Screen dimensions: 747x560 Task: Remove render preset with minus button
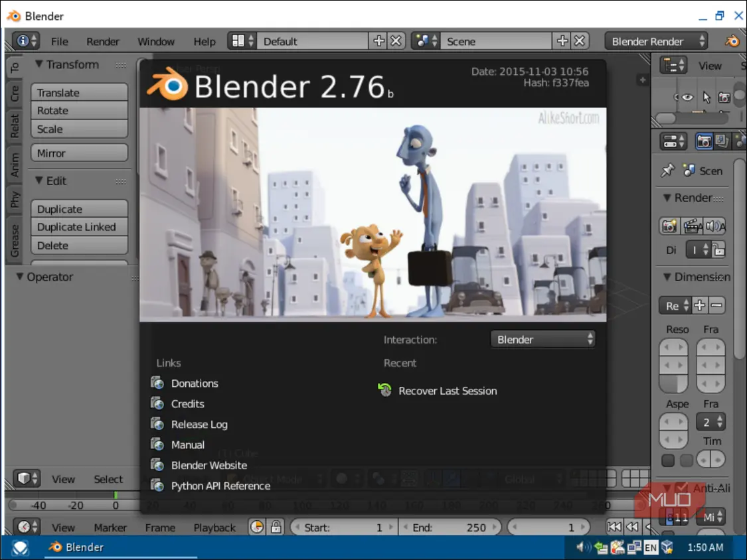pyautogui.click(x=716, y=305)
